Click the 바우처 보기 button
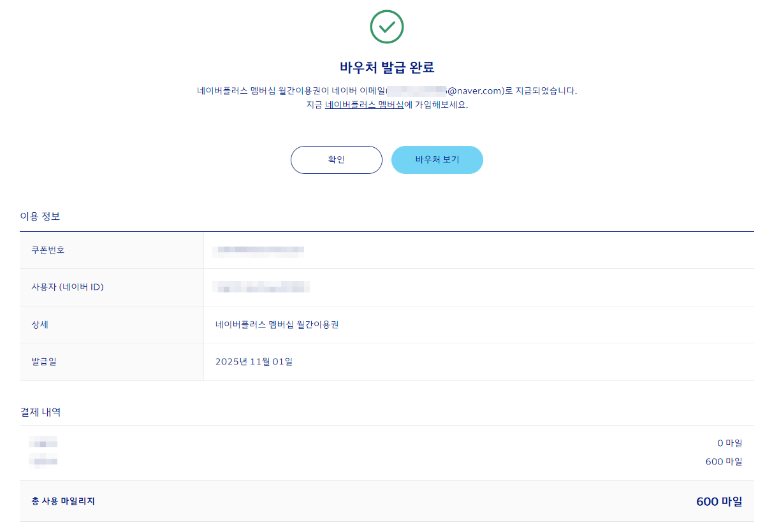772x532 pixels. coord(437,160)
